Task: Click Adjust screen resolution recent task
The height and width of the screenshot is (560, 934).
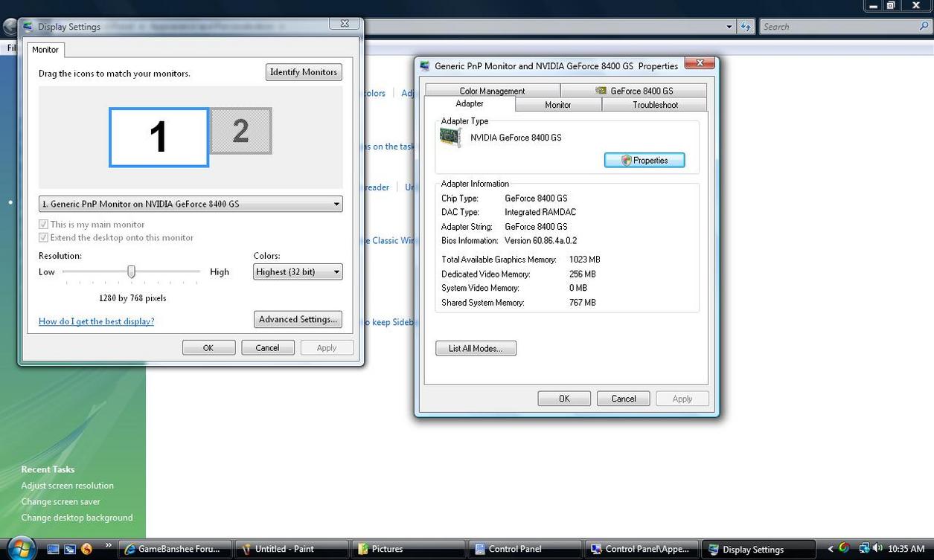Action: (68, 486)
